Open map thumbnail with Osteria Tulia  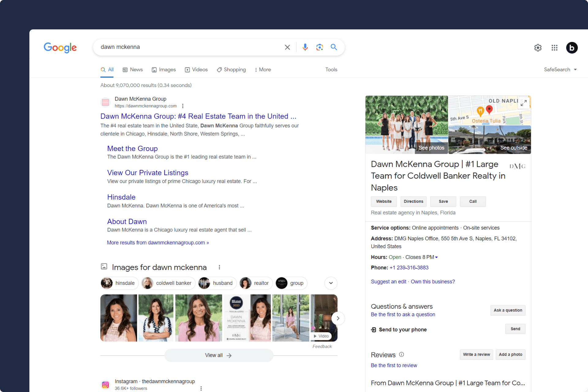(490, 110)
